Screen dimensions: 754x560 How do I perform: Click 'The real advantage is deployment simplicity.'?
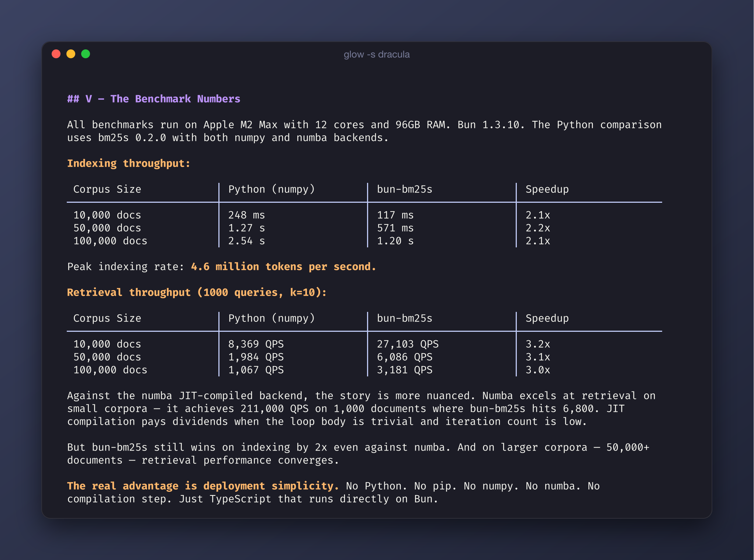pyautogui.click(x=203, y=486)
